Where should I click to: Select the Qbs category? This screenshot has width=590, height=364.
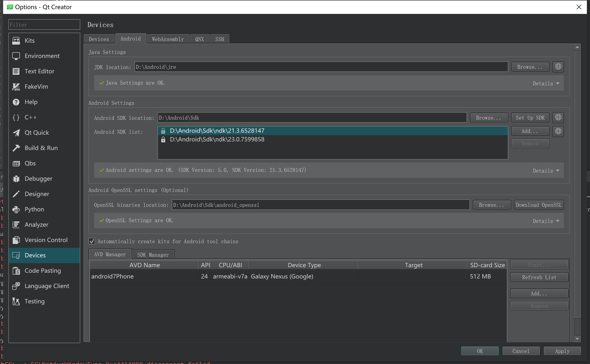44,163
